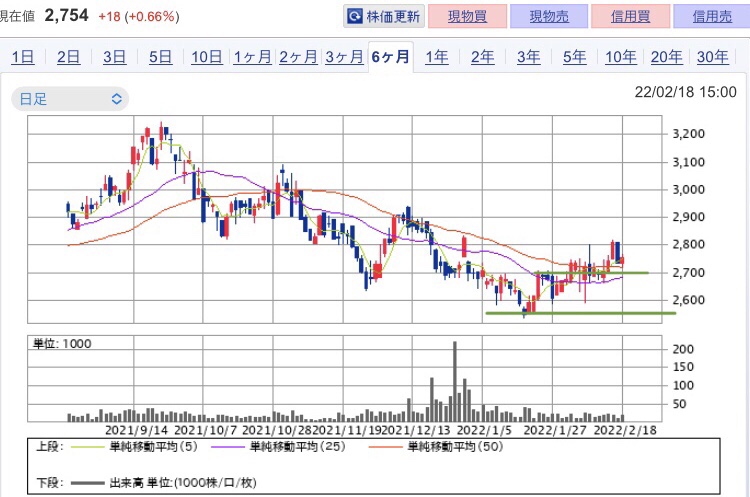Click the 50 volume axis label
Image resolution: width=750 pixels, height=497 pixels.
(679, 404)
